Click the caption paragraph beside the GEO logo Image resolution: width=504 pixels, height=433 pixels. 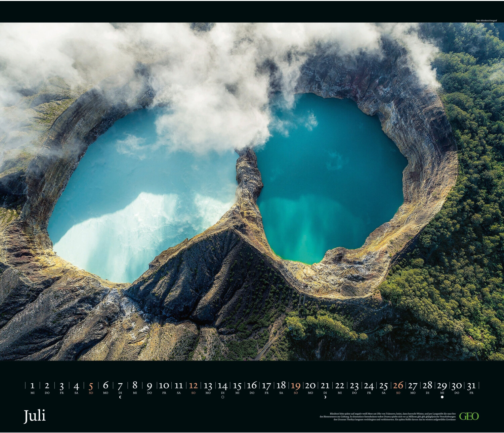pos(387,417)
